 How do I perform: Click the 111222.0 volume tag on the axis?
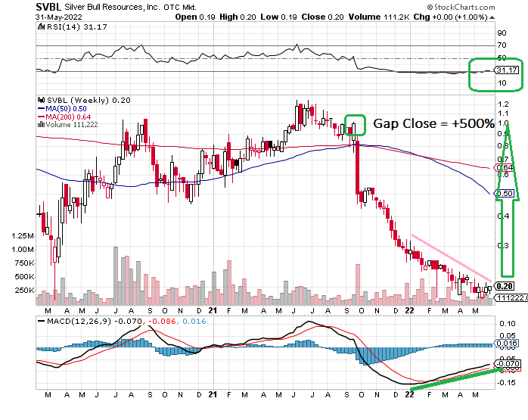point(511,297)
